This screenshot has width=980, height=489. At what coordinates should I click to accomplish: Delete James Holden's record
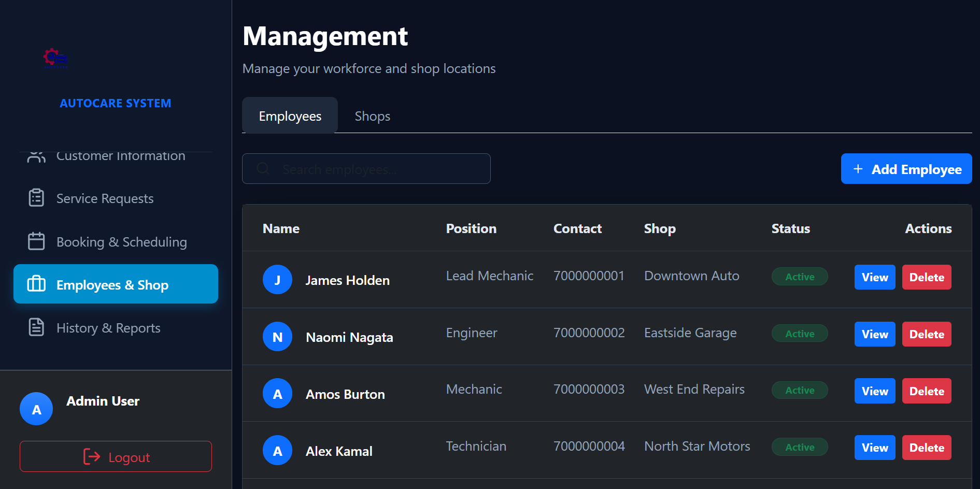927,277
